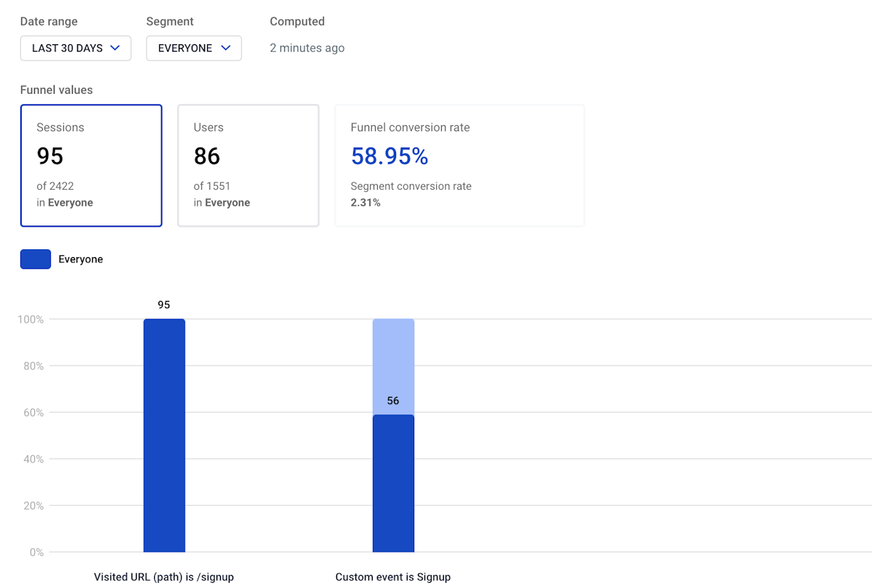Viewport: 872px width, 588px height.
Task: Select the Funnel conversion rate card
Action: coord(459,166)
